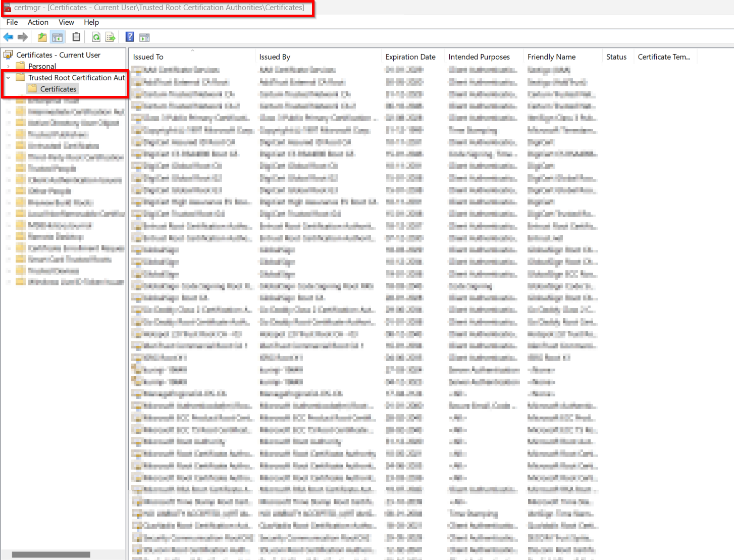
Task: Click the certificate icon beside Certificates - Current User
Action: point(8,55)
